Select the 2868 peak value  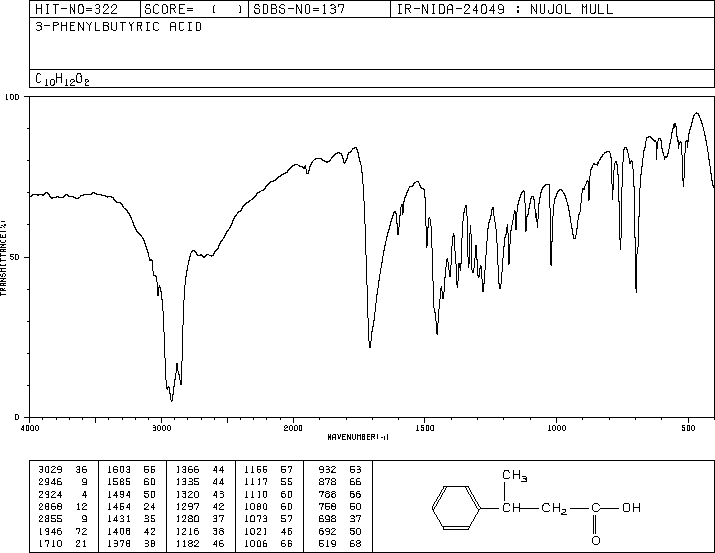(x=50, y=506)
